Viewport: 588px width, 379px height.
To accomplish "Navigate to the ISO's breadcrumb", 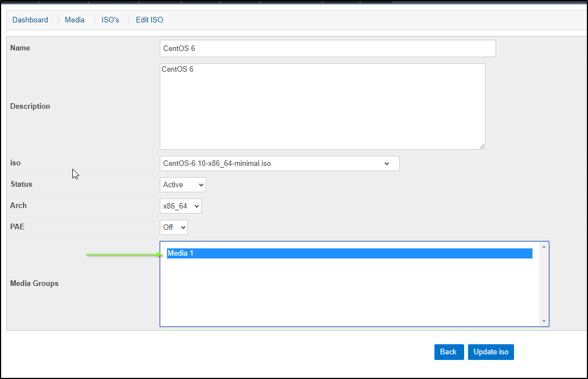I will point(110,20).
